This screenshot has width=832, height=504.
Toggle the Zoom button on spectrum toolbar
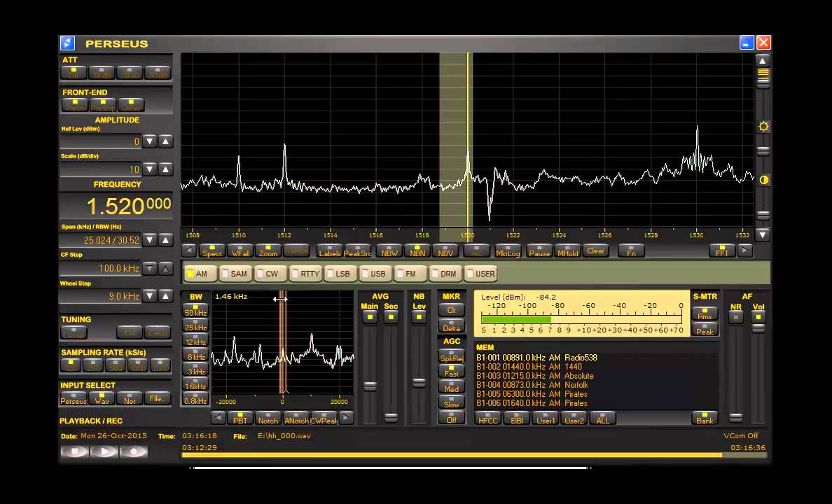(268, 251)
